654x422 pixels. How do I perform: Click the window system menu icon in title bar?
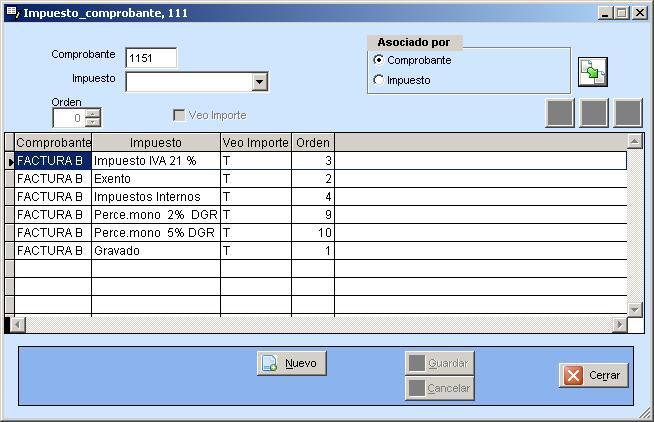(12, 13)
